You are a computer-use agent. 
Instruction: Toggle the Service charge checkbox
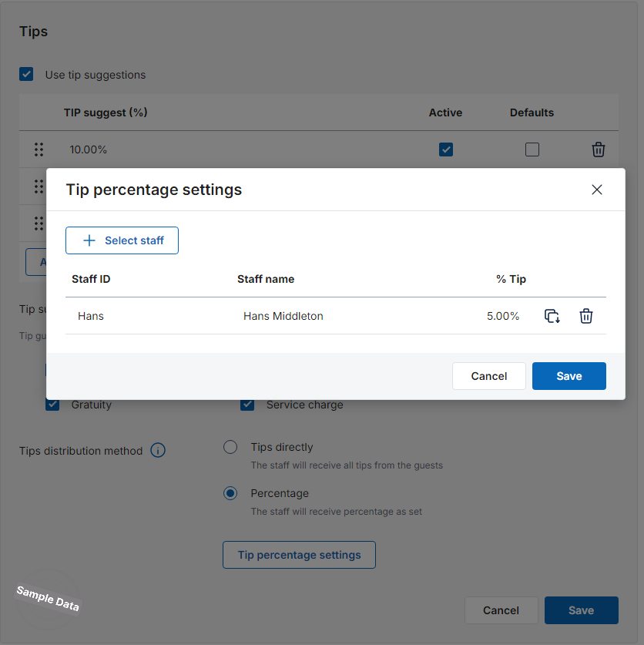[247, 405]
